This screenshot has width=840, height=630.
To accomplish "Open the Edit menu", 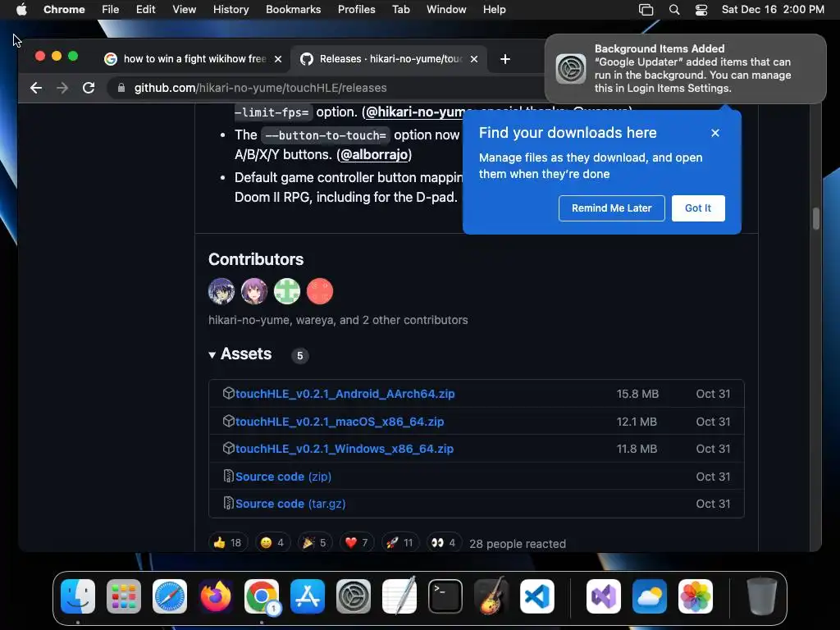I will click(145, 10).
